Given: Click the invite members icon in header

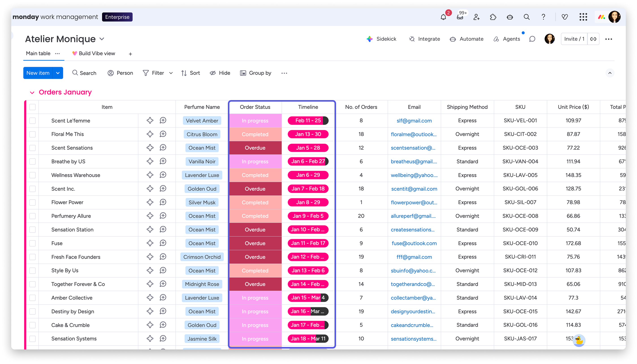Looking at the screenshot, I should pyautogui.click(x=476, y=17).
